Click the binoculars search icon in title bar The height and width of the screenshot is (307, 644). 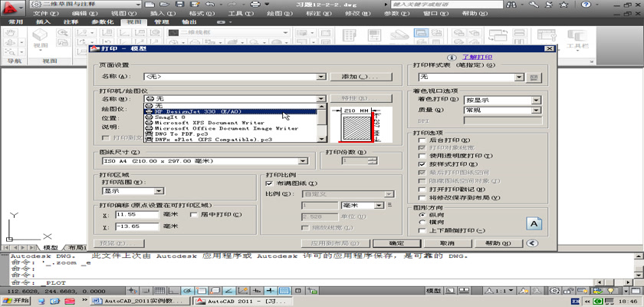coord(511,5)
